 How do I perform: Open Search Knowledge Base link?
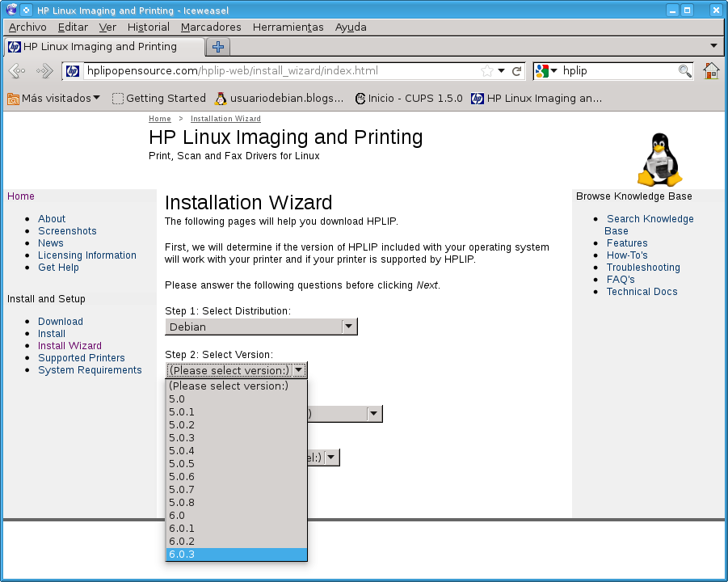(x=650, y=225)
